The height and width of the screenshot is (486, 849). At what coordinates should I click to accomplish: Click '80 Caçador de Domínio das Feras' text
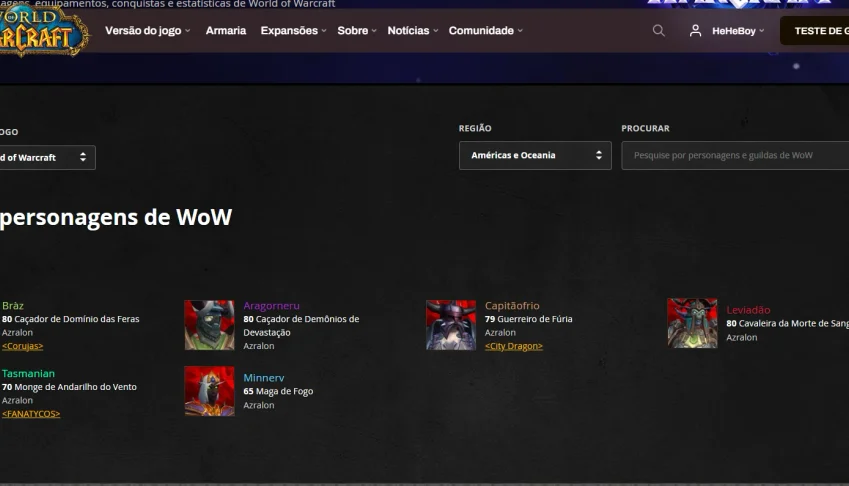pyautogui.click(x=70, y=319)
